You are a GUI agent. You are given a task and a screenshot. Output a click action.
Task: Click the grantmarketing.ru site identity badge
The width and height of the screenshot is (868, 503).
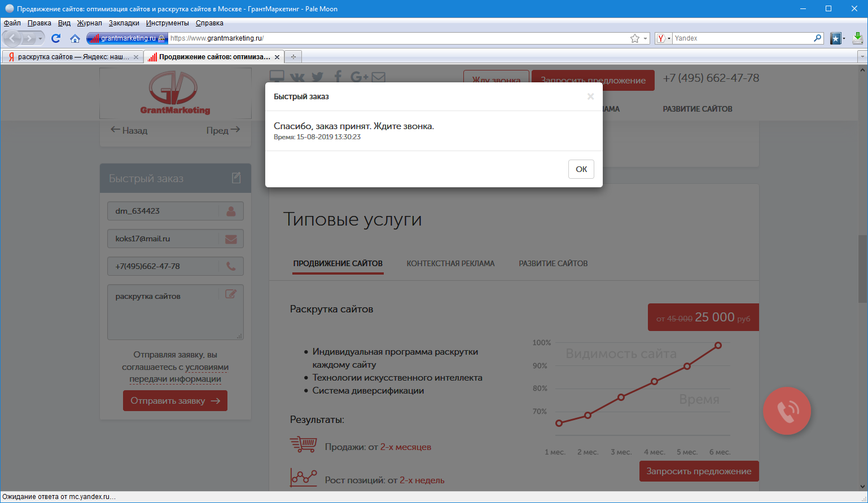tap(127, 38)
